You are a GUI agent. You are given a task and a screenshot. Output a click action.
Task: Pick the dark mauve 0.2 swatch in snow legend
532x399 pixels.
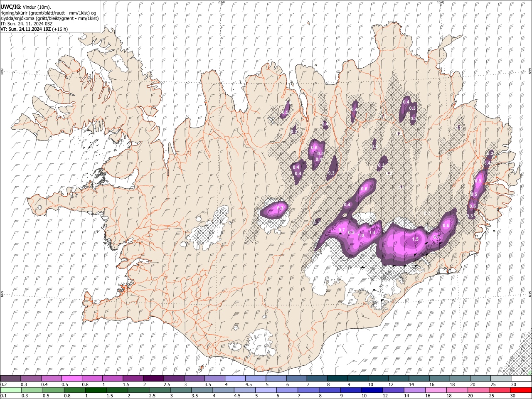pos(10,378)
